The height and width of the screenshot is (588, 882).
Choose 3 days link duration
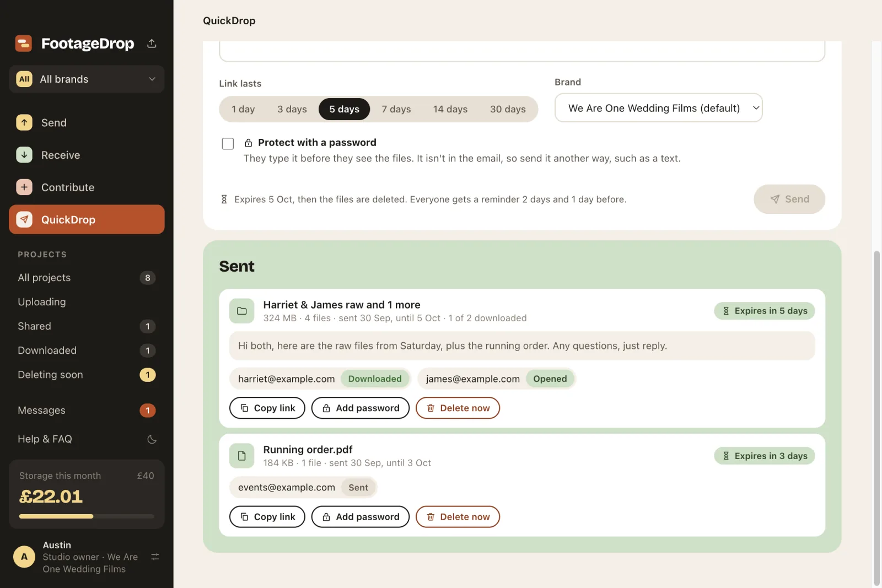coord(292,109)
